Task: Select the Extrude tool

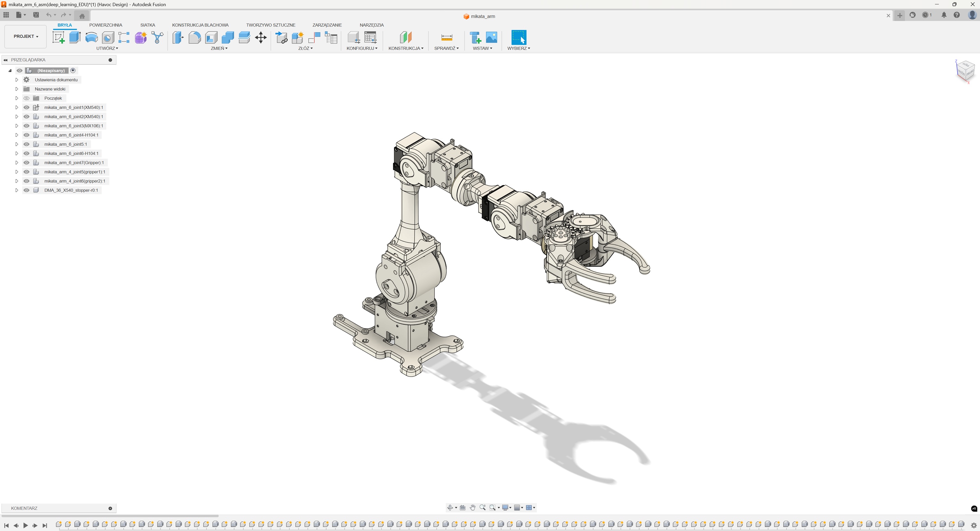Action: [75, 37]
